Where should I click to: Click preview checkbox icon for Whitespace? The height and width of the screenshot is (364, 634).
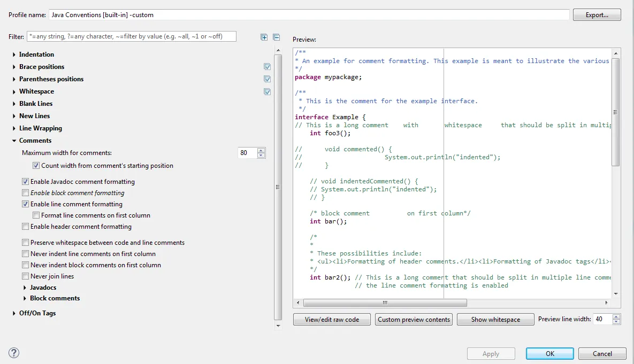267,91
